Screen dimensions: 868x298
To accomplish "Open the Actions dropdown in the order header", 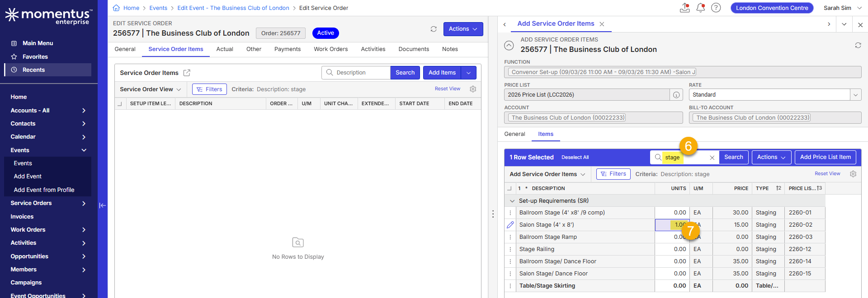I will point(463,29).
